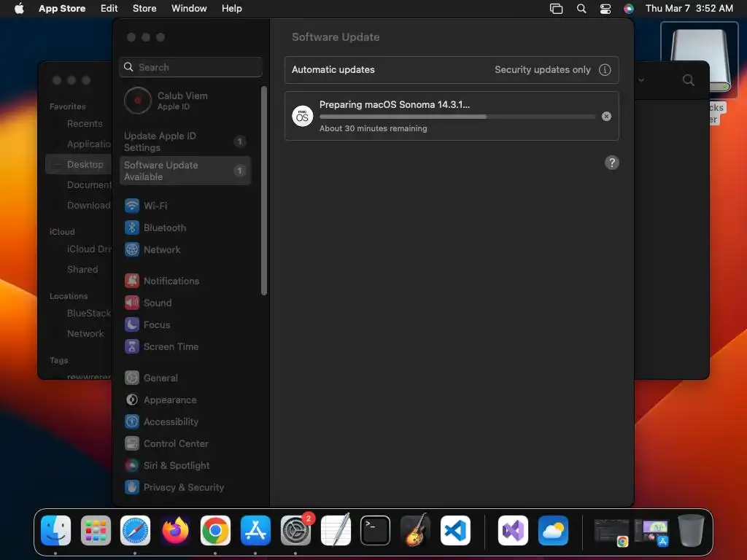747x560 pixels.
Task: Click Spotlight search in menu bar
Action: (581, 9)
